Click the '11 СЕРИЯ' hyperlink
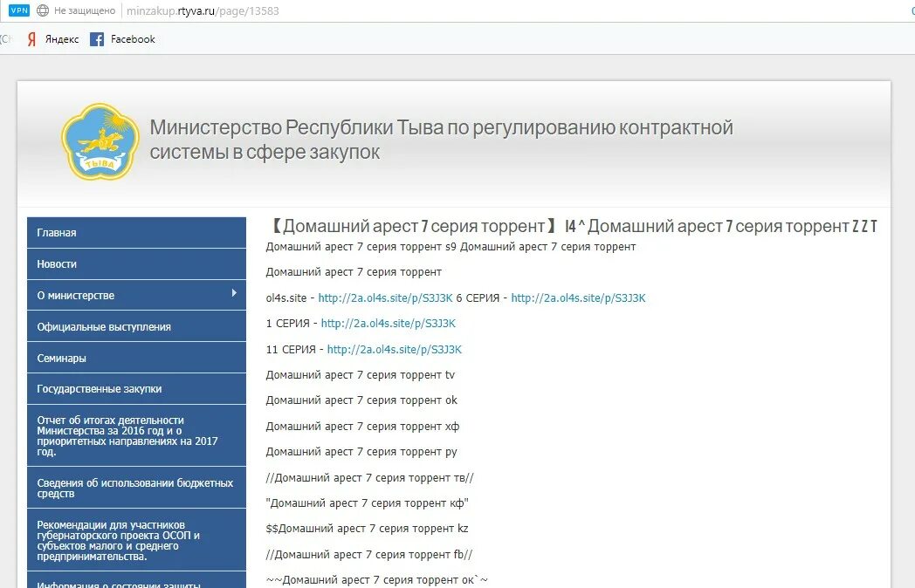 [395, 349]
